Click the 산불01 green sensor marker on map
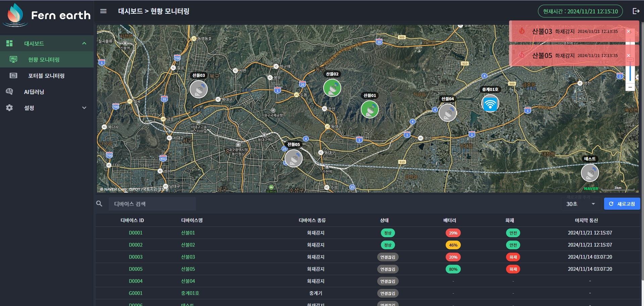This screenshot has width=644, height=306. pos(369,109)
